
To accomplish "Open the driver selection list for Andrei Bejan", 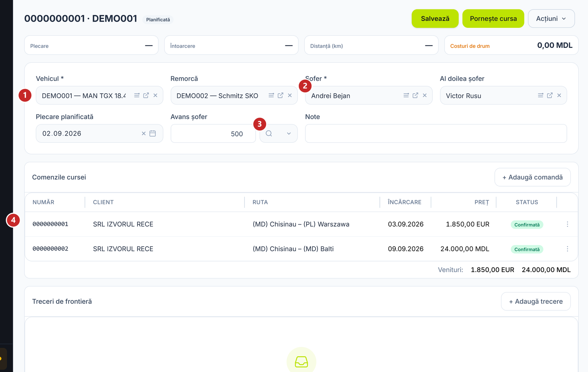I will point(406,95).
